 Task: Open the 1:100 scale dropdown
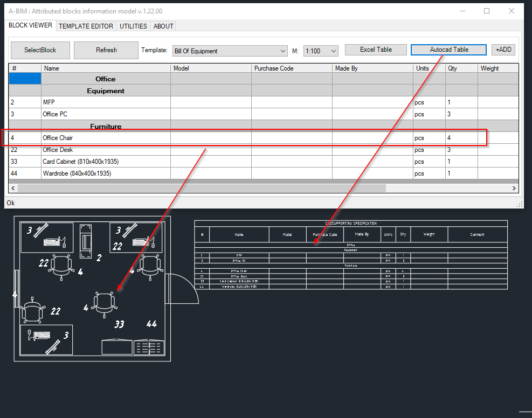(321, 51)
